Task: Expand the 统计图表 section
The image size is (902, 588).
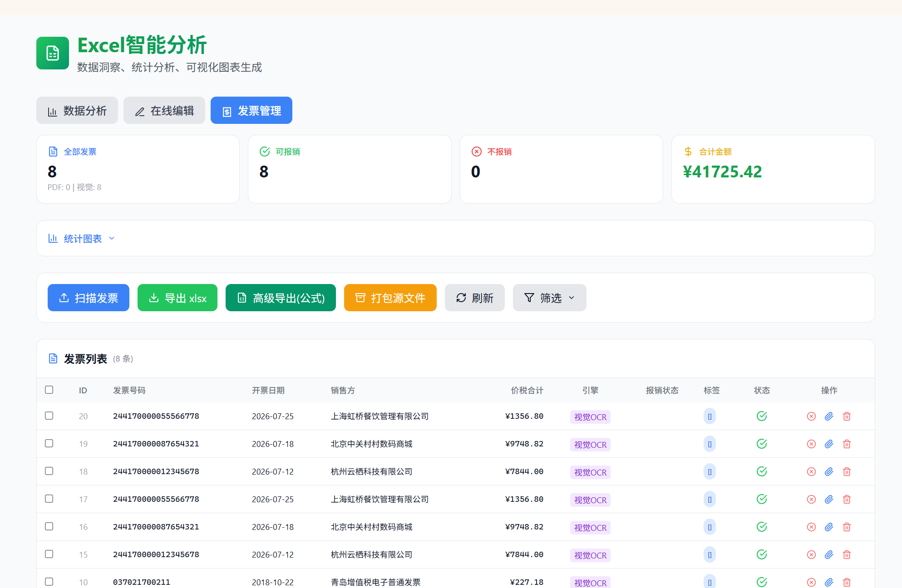Action: (82, 239)
